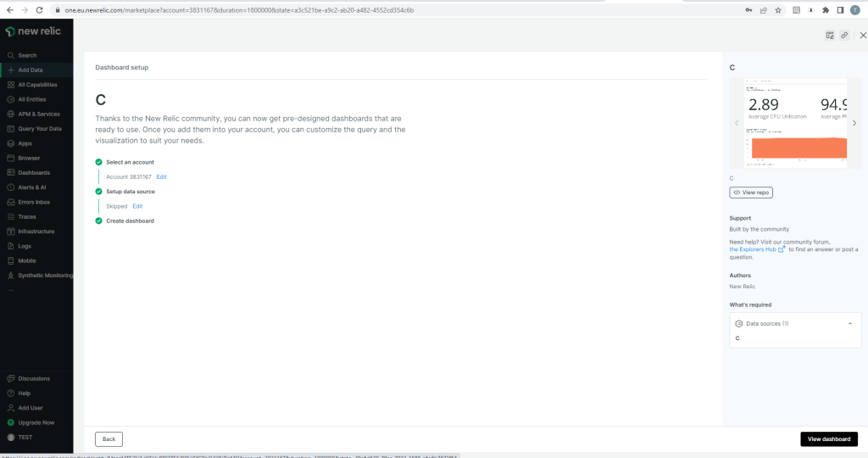
Task: Open APM & Services
Action: click(x=39, y=114)
